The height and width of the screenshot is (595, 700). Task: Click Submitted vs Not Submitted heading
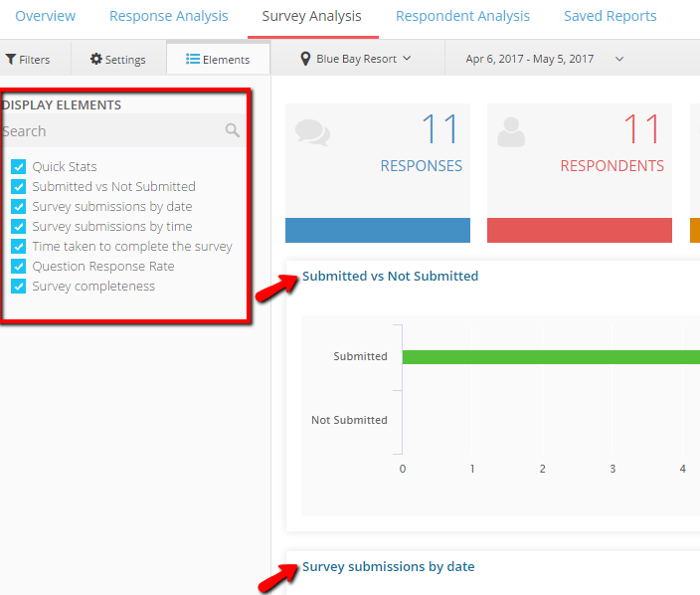(x=390, y=276)
